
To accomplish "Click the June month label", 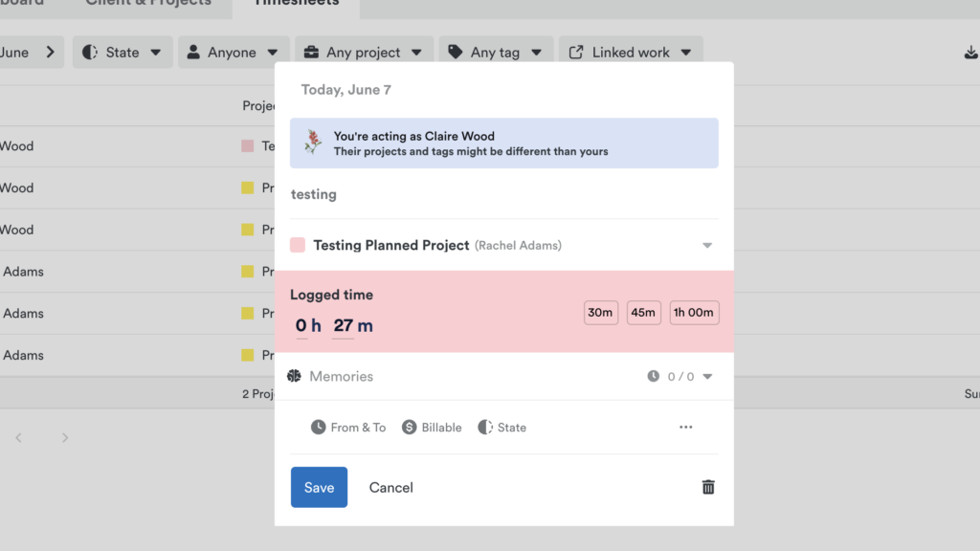I will (13, 53).
